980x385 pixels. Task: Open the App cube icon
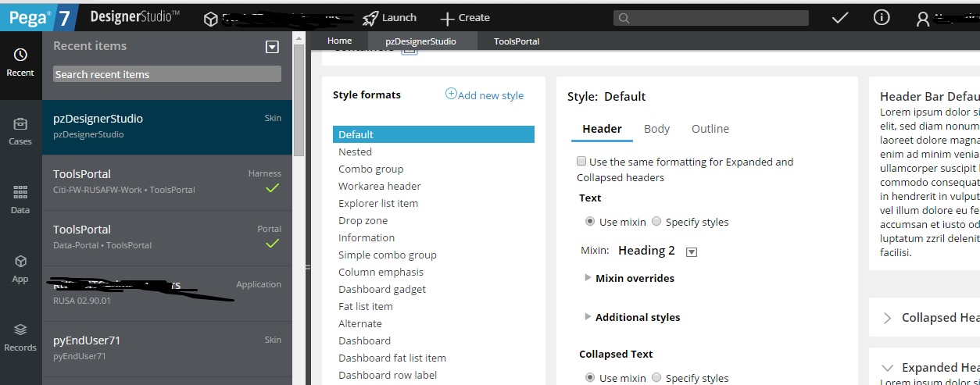(x=20, y=261)
